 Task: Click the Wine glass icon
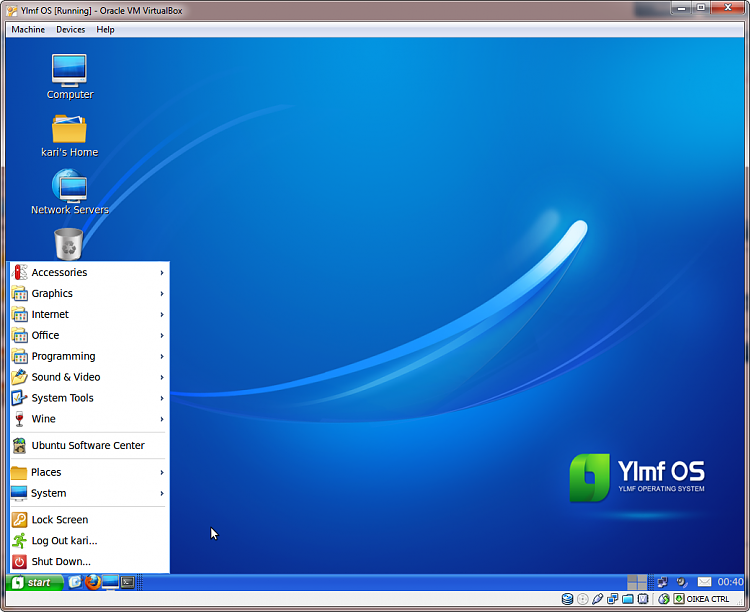click(x=19, y=419)
